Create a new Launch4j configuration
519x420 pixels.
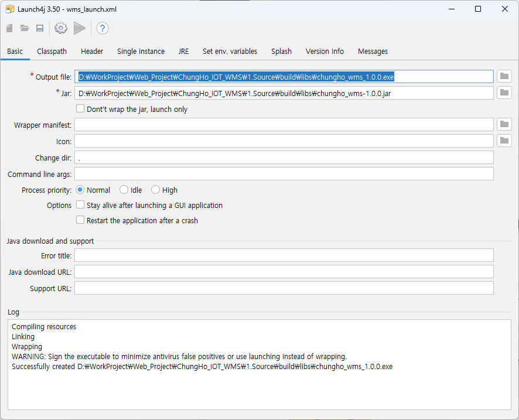click(x=9, y=28)
